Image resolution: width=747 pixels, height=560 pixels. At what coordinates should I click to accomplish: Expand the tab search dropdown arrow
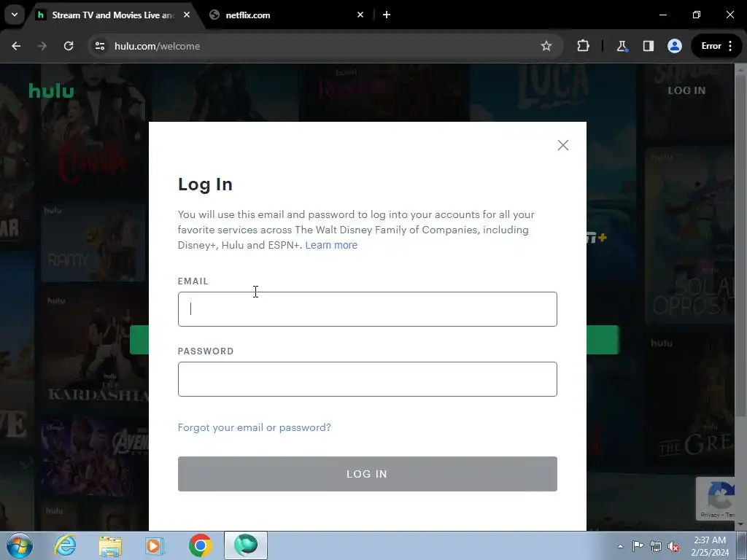click(x=15, y=15)
